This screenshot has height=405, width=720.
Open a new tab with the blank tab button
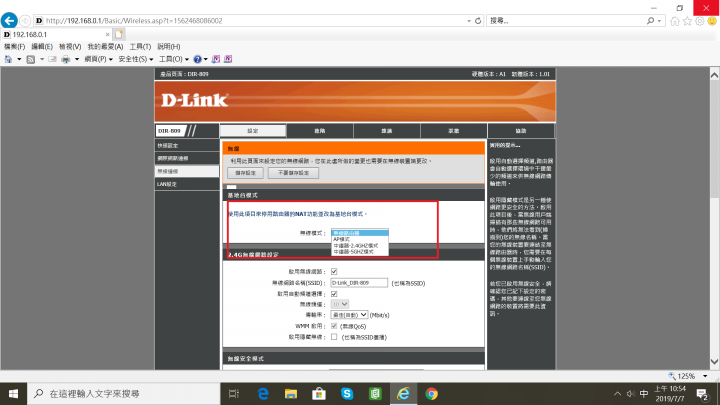point(119,34)
